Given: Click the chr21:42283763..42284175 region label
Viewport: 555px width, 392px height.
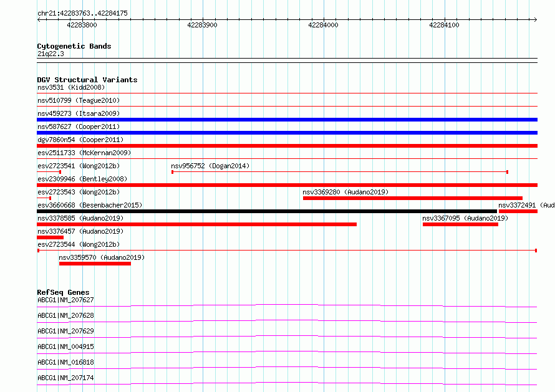Looking at the screenshot, I should tap(82, 13).
